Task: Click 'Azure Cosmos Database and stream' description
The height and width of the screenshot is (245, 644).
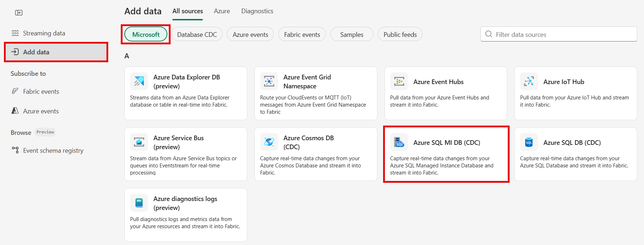Action: click(310, 166)
